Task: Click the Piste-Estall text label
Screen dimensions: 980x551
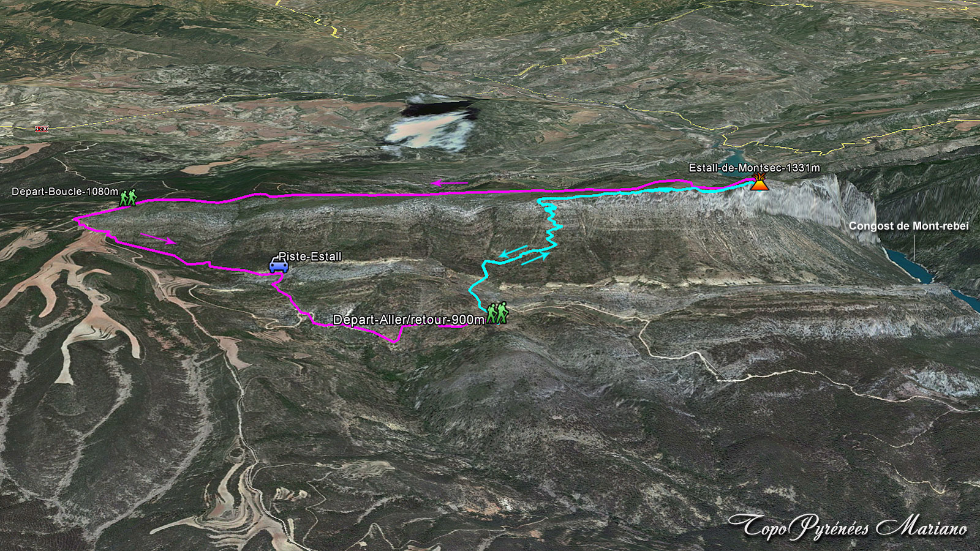Action: pyautogui.click(x=310, y=257)
